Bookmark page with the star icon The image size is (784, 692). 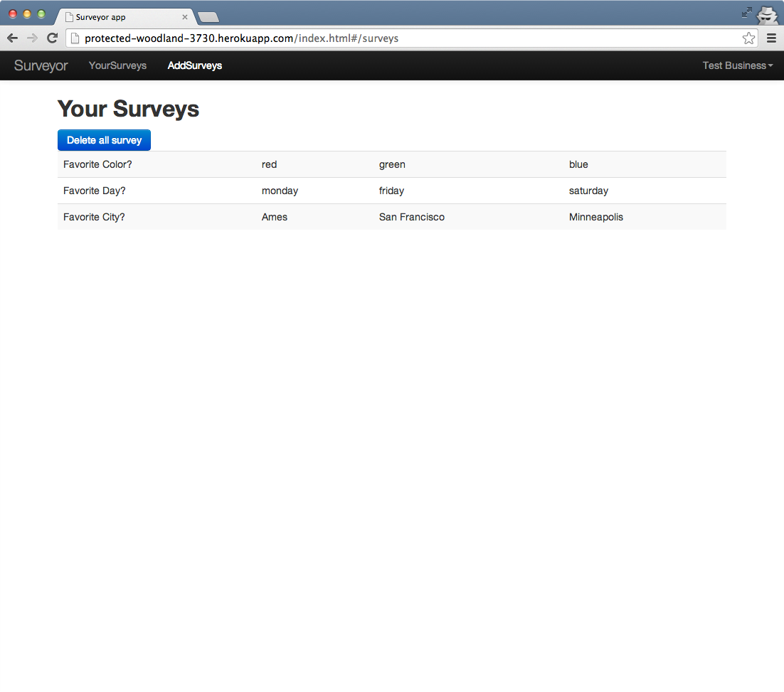pyautogui.click(x=748, y=38)
